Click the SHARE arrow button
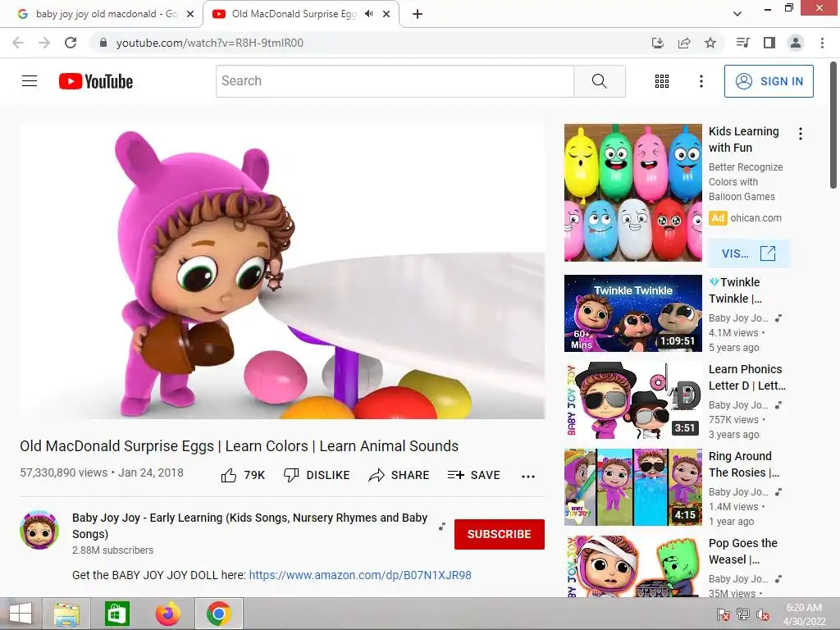 coord(399,475)
